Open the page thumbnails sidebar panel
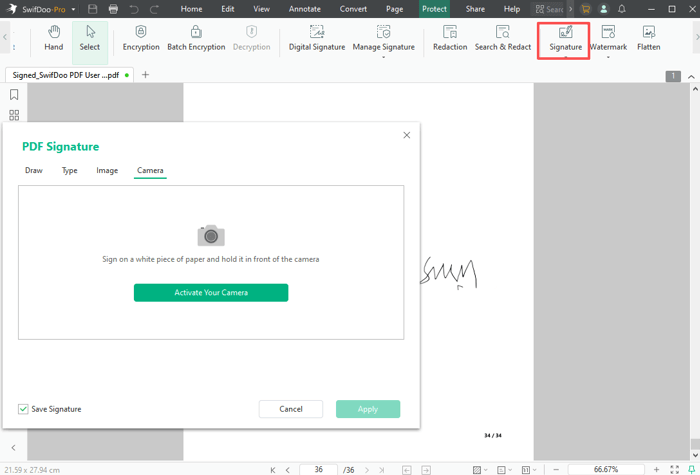Image resolution: width=700 pixels, height=475 pixels. coord(14,115)
